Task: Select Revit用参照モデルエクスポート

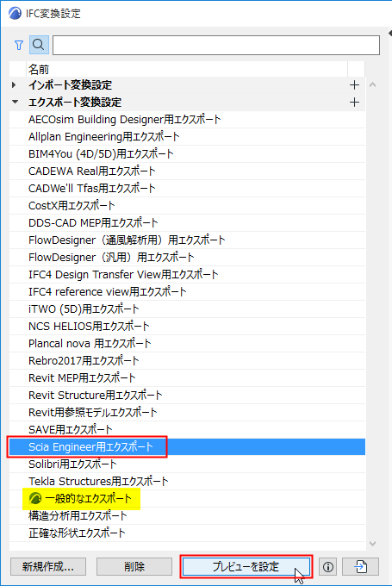Action: click(x=187, y=412)
